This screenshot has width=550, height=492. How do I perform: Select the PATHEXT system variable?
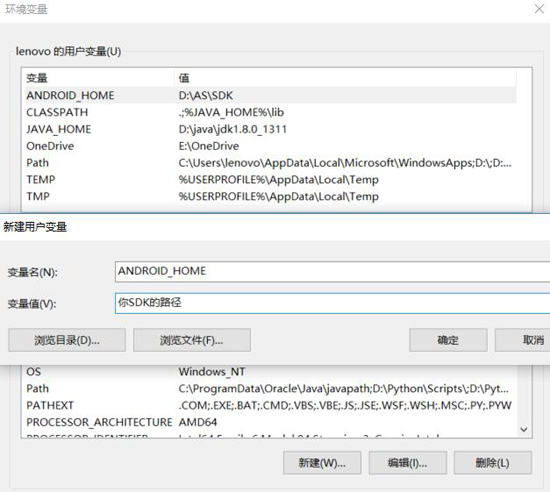pyautogui.click(x=269, y=405)
